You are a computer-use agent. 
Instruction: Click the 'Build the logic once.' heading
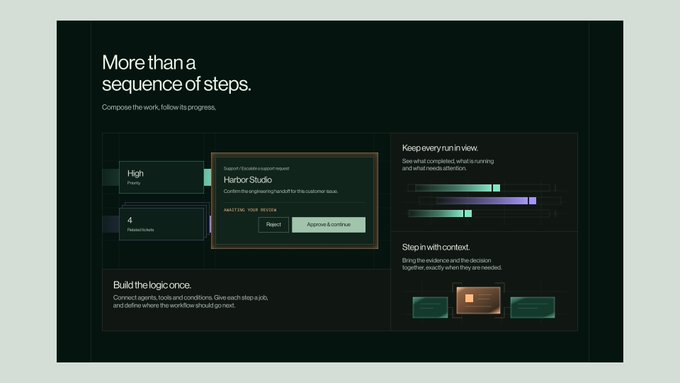click(x=152, y=285)
